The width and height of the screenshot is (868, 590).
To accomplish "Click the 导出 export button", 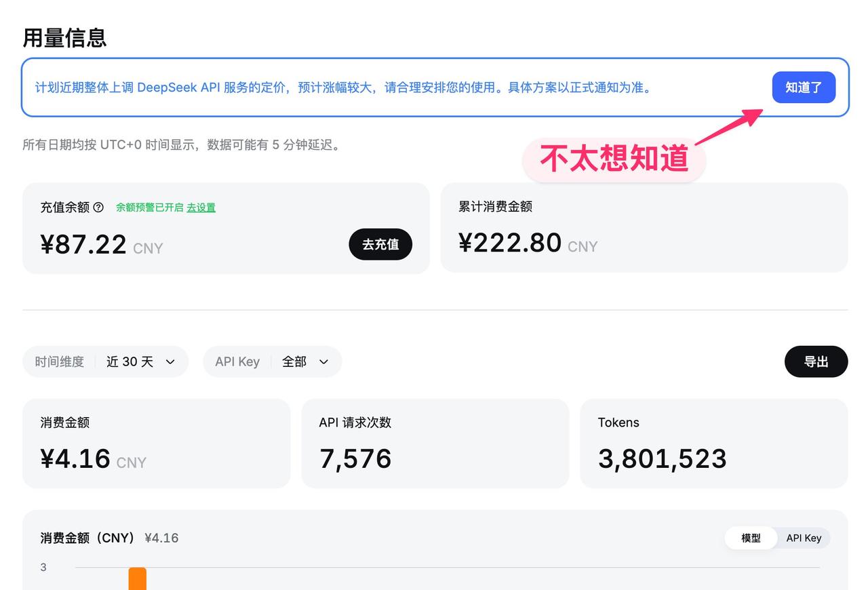I will coord(816,361).
